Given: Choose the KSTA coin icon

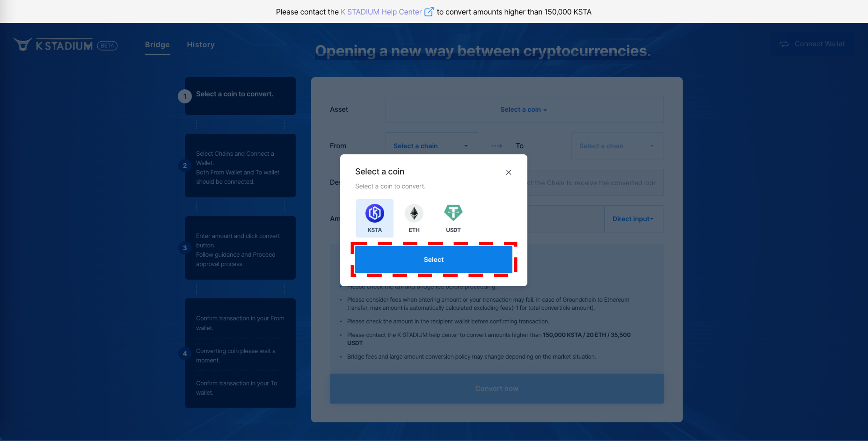Looking at the screenshot, I should [x=374, y=213].
